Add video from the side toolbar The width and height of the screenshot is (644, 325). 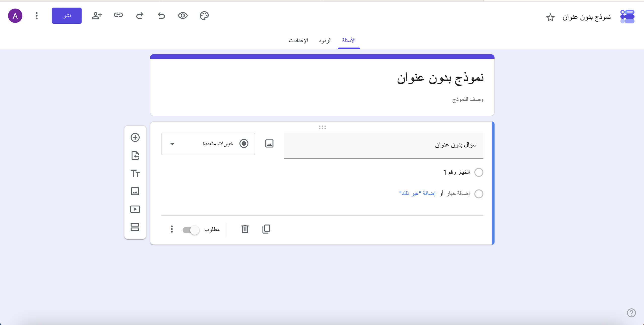point(135,209)
